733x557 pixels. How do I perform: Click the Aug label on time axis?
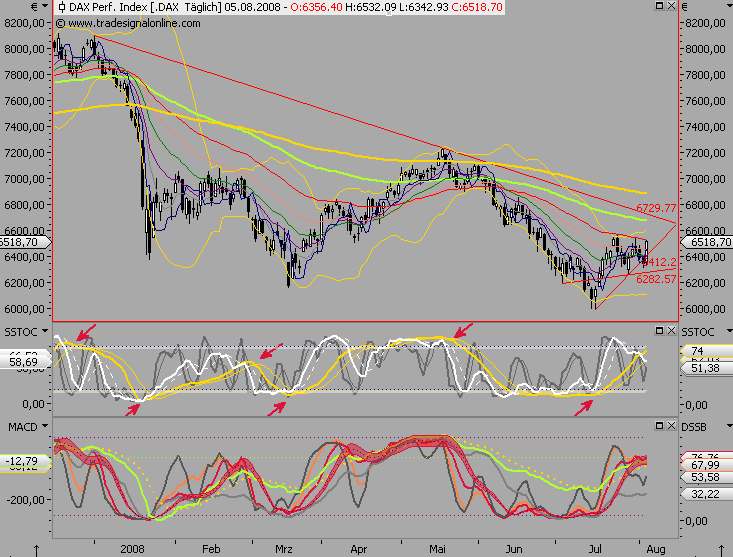pyautogui.click(x=656, y=549)
